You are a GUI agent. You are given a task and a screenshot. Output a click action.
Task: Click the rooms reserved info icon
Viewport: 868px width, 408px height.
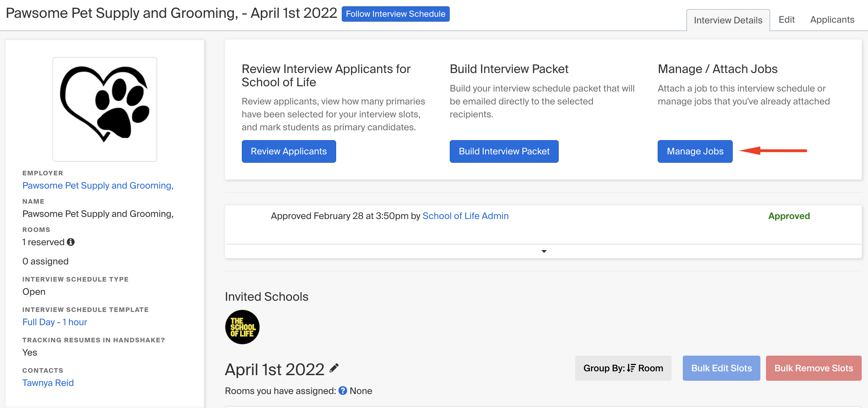pyautogui.click(x=71, y=242)
